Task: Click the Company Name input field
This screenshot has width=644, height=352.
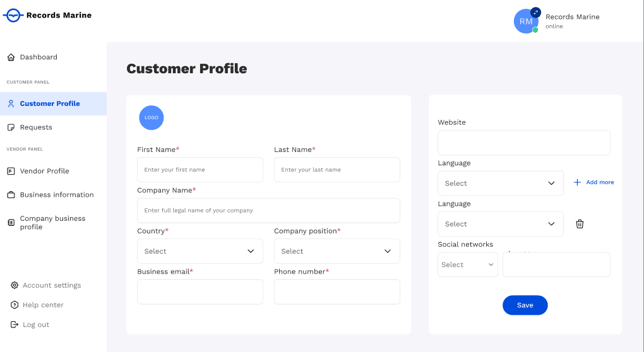Action: tap(268, 211)
